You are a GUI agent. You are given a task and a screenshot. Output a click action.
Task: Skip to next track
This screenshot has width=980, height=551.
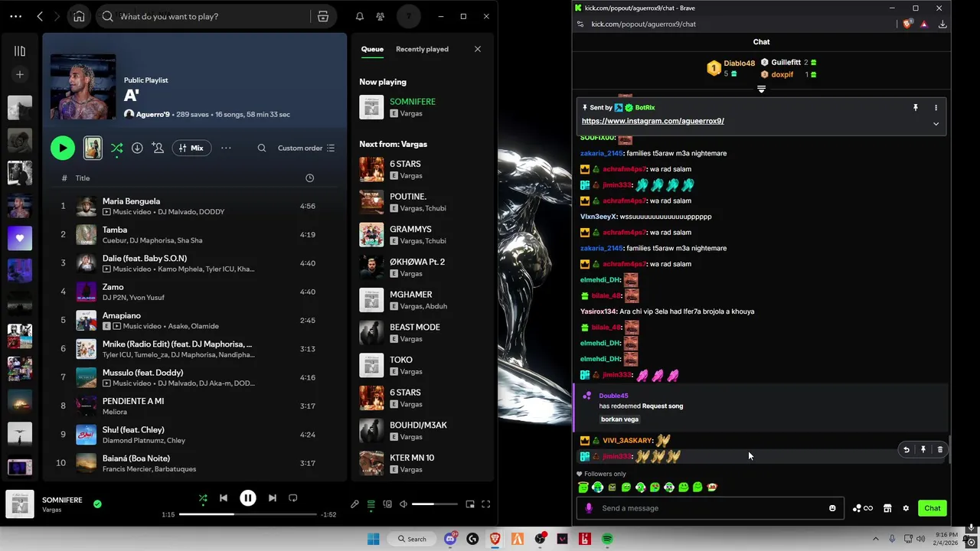273,498
